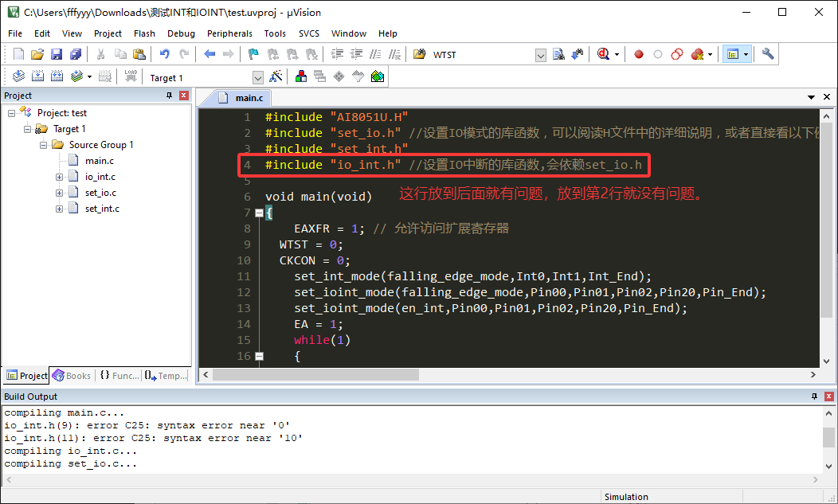Close the Build Output panel
838x504 pixels.
point(829,396)
